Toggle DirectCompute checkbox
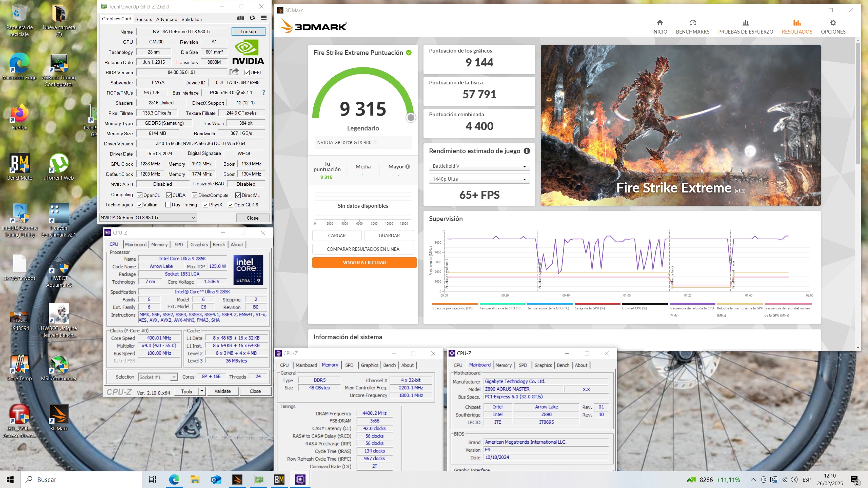The image size is (868, 488). [194, 195]
